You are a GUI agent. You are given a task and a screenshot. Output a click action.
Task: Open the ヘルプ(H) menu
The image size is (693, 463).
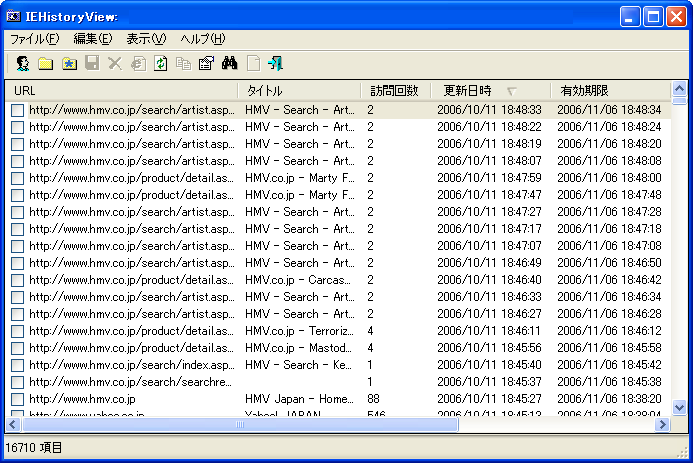click(203, 39)
